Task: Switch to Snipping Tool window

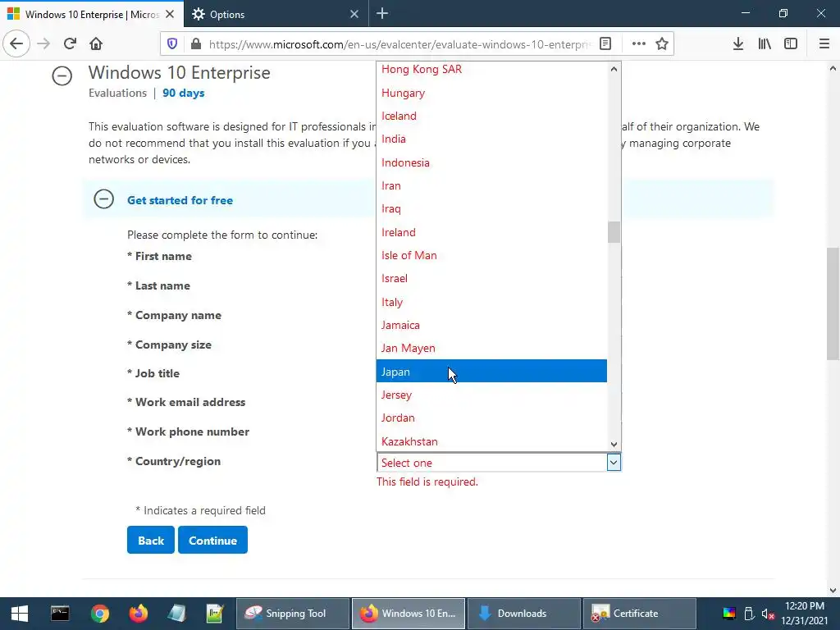Action: point(293,614)
